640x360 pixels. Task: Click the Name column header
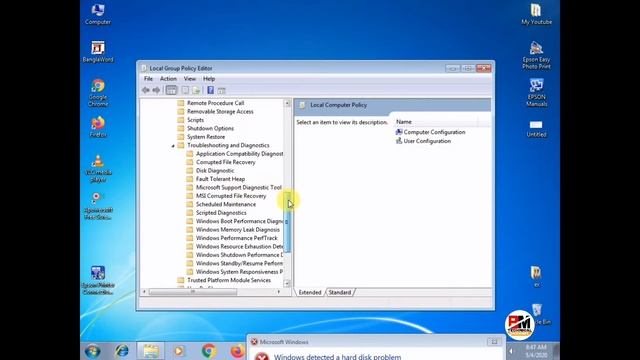(435, 122)
